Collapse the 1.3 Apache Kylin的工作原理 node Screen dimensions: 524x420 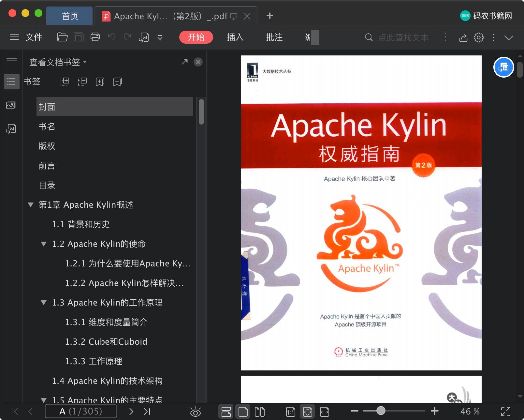(44, 303)
